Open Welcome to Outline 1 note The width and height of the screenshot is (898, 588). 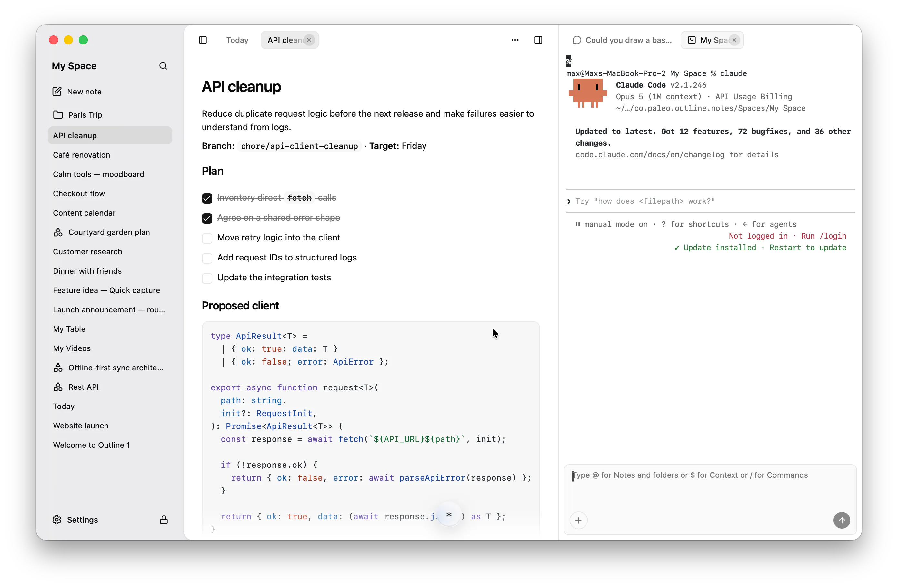(x=110, y=445)
